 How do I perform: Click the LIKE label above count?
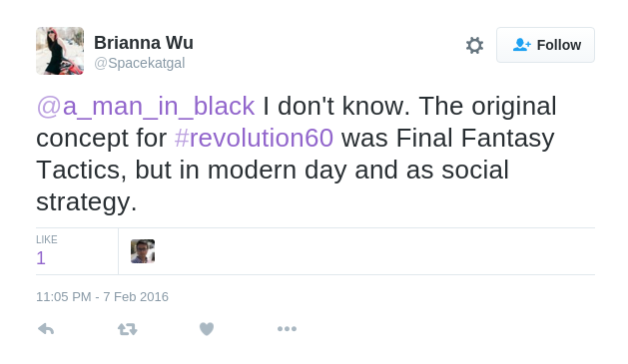(x=47, y=239)
